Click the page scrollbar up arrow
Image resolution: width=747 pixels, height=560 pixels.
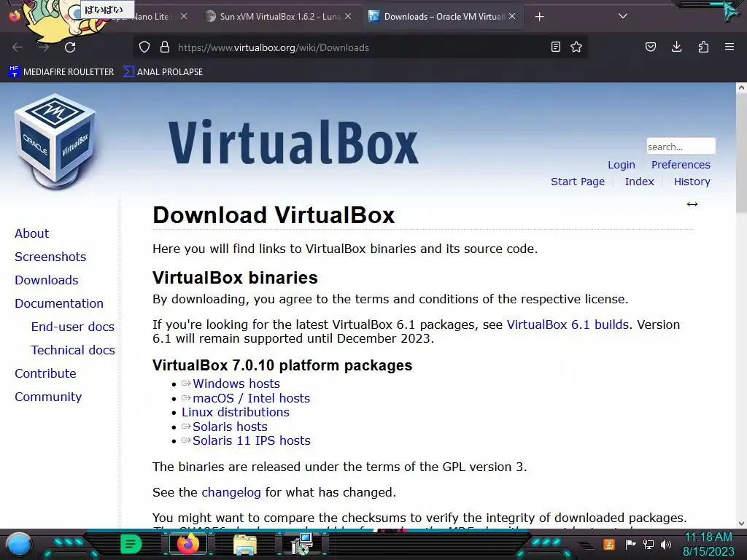tap(741, 87)
